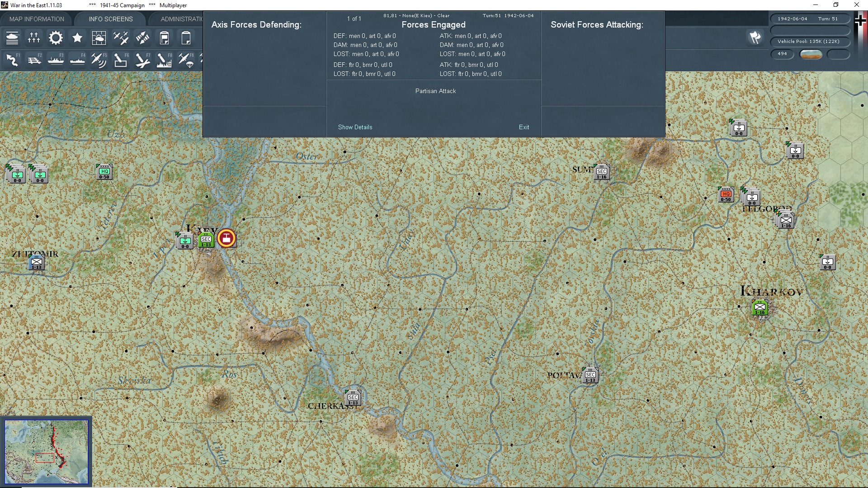Click the ATK: men 0, art 0, afv 0 line
The width and height of the screenshot is (868, 488).
[471, 36]
